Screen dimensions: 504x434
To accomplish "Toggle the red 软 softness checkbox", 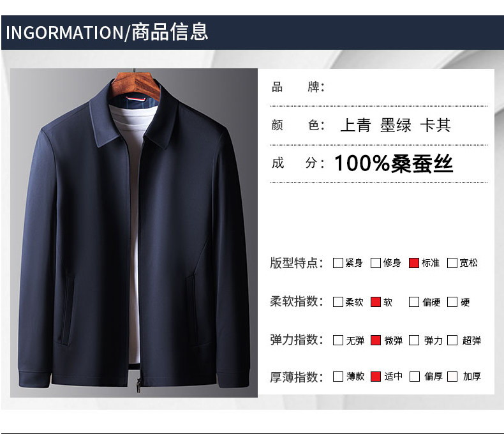I will pos(375,302).
